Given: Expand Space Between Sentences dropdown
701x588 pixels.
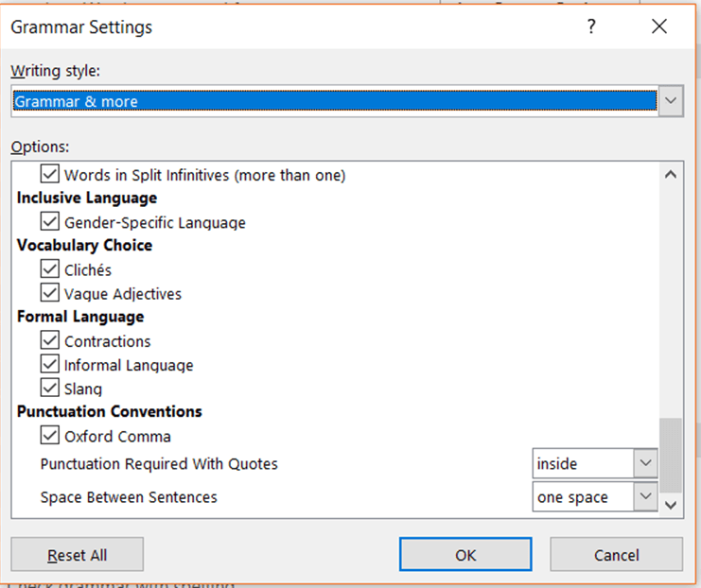Looking at the screenshot, I should (645, 496).
